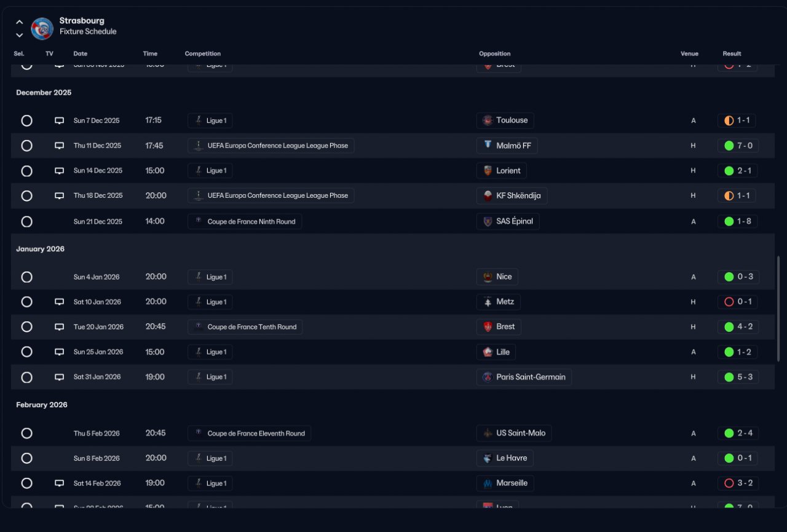This screenshot has width=787, height=532.
Task: Click the Strasbourg club crest
Action: (42, 28)
